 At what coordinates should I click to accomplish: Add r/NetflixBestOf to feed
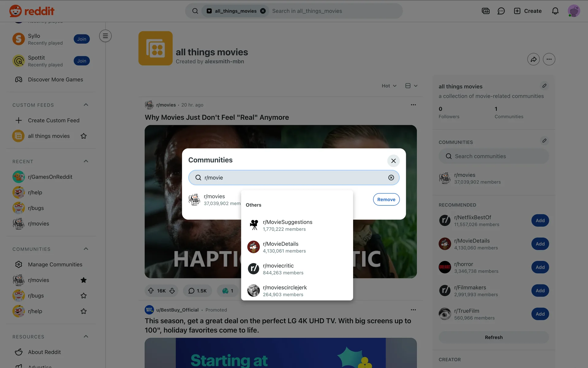coord(540,220)
